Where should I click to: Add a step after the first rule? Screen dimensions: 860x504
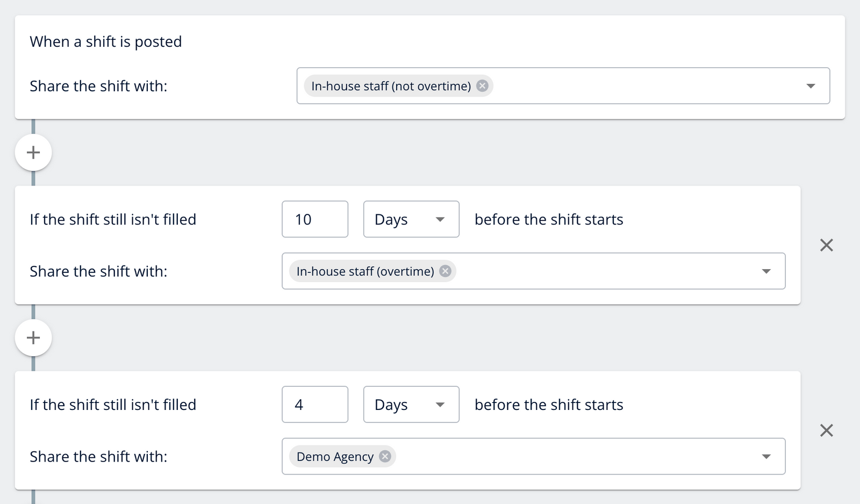coord(33,153)
